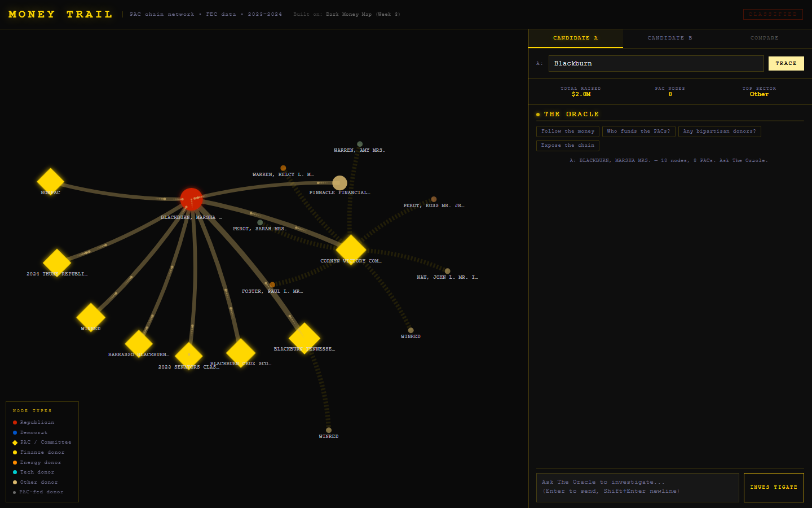Click the Democrat blue legend swatch

pyautogui.click(x=15, y=433)
